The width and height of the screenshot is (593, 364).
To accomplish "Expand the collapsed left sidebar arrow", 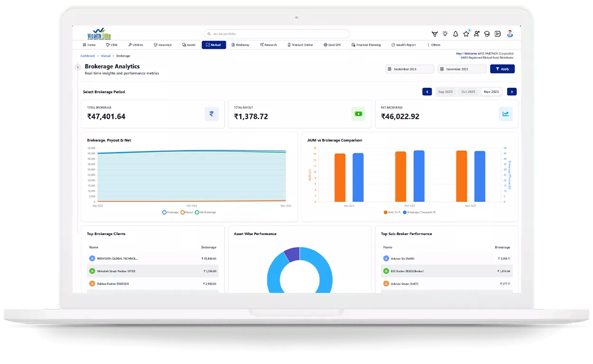I will (77, 67).
